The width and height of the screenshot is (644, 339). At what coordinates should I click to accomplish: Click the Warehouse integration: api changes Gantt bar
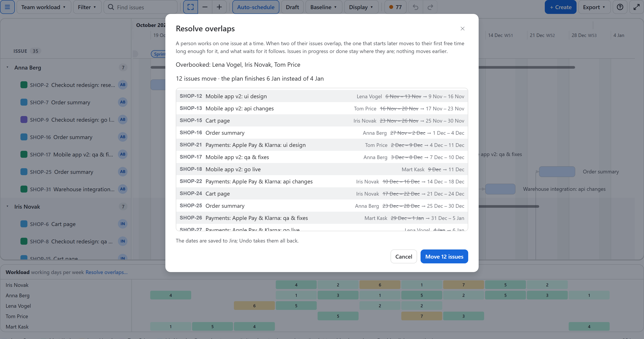500,189
